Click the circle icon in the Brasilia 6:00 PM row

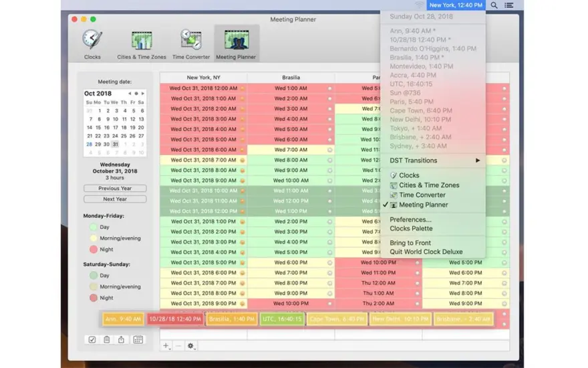click(x=330, y=263)
